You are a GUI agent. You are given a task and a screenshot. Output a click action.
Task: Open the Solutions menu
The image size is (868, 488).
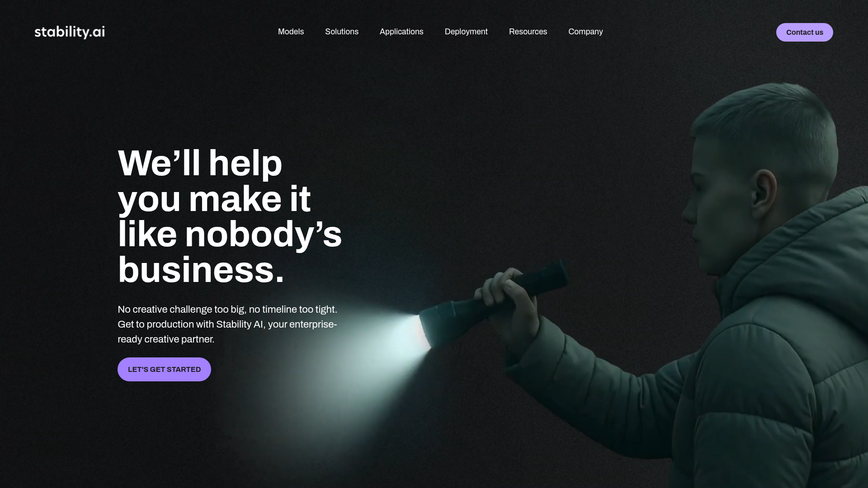coord(342,32)
